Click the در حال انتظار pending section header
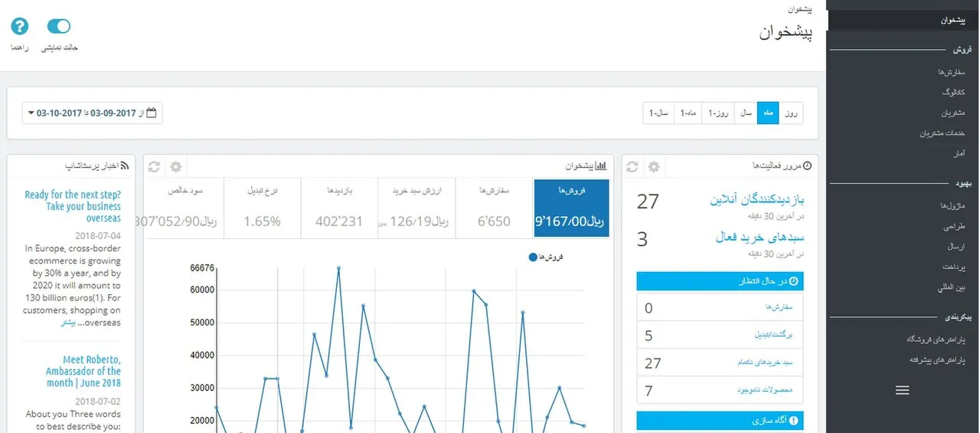This screenshot has width=980, height=433. pyautogui.click(x=720, y=281)
